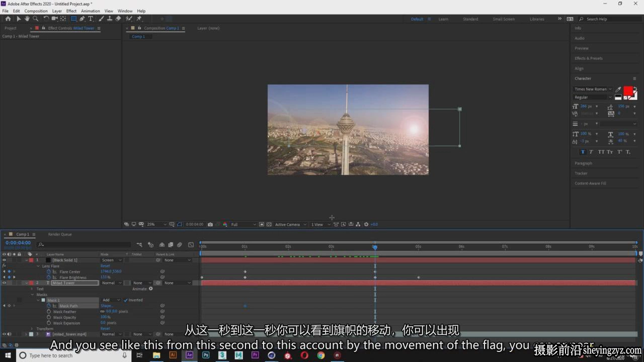Viewport: 644px width, 362px height.
Task: Open the Active Camera view dropdown
Action: (290, 224)
